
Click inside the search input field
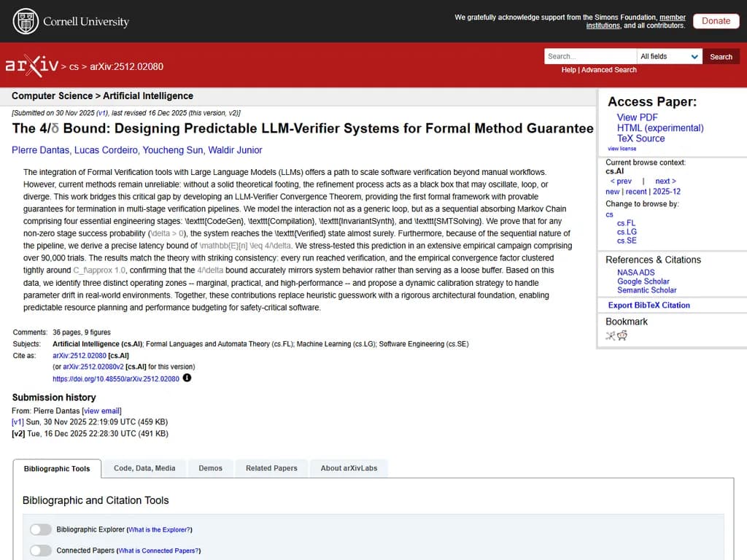click(589, 56)
